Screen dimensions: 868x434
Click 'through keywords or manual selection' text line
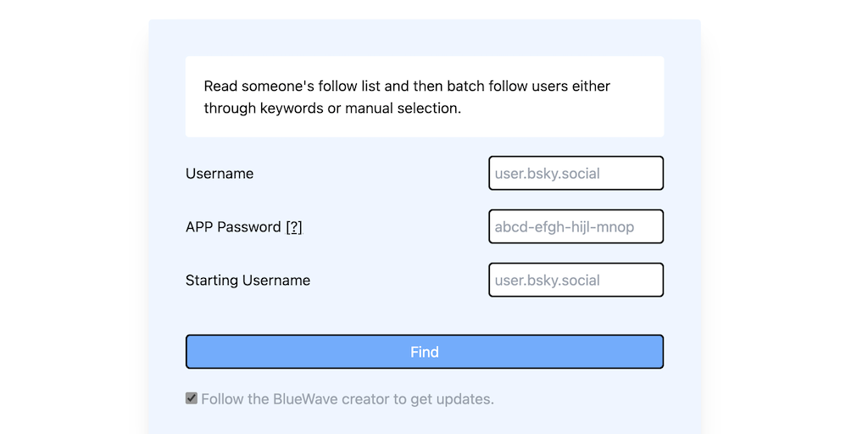pos(332,108)
